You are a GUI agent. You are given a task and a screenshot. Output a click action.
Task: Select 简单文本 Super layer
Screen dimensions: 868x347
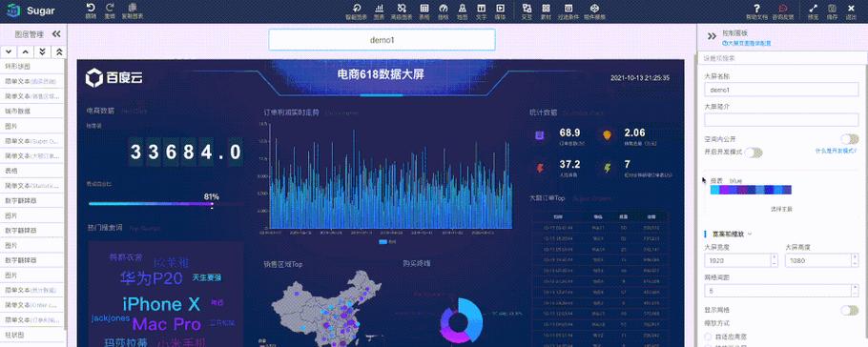click(32, 140)
